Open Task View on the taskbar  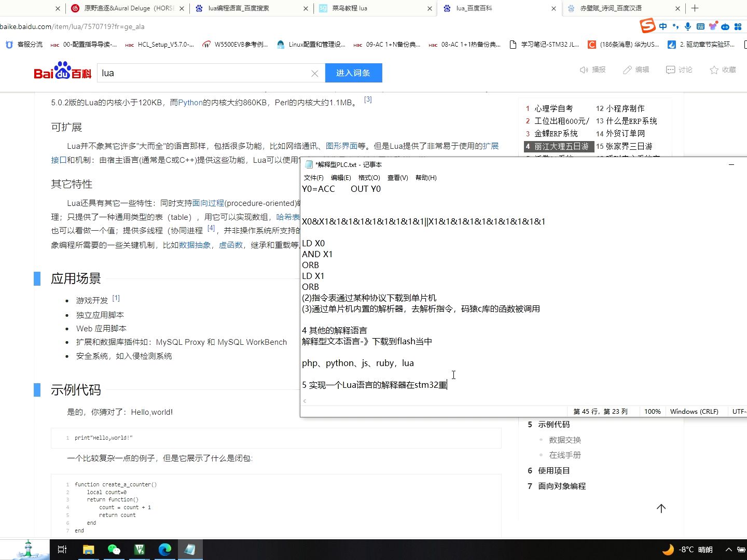[62, 550]
